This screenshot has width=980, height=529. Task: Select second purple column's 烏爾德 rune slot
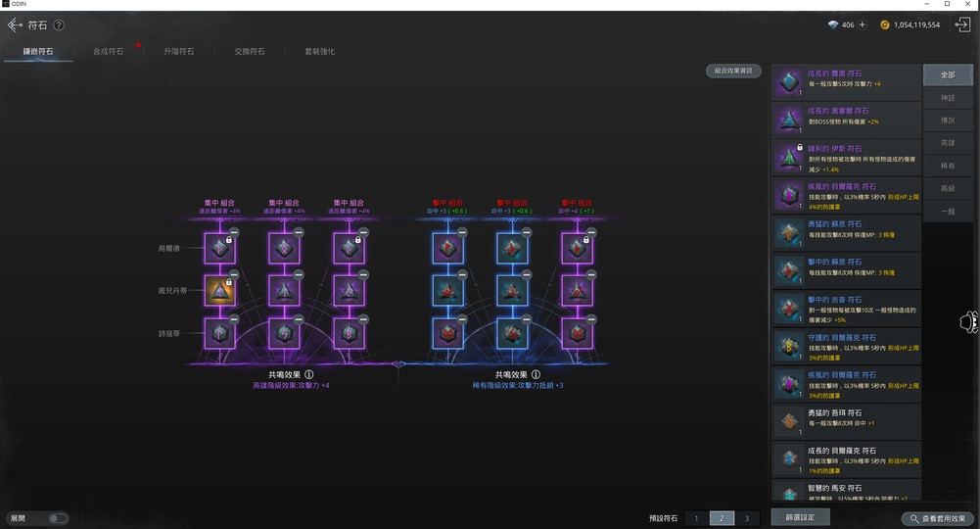click(284, 248)
